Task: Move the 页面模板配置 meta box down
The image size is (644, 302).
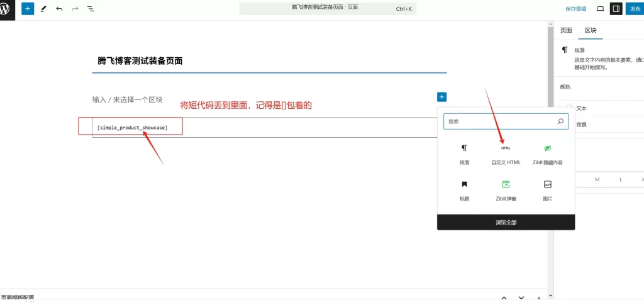Action: coord(521,298)
